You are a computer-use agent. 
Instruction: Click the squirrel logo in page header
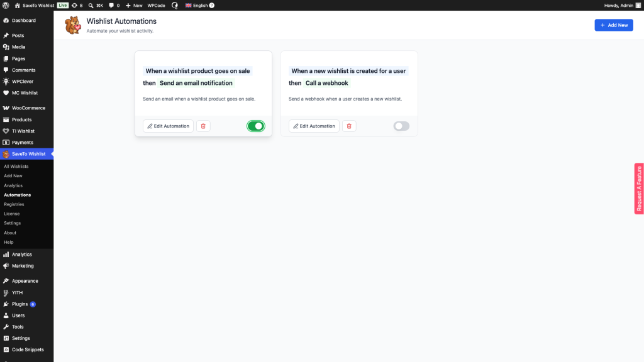coord(73,25)
